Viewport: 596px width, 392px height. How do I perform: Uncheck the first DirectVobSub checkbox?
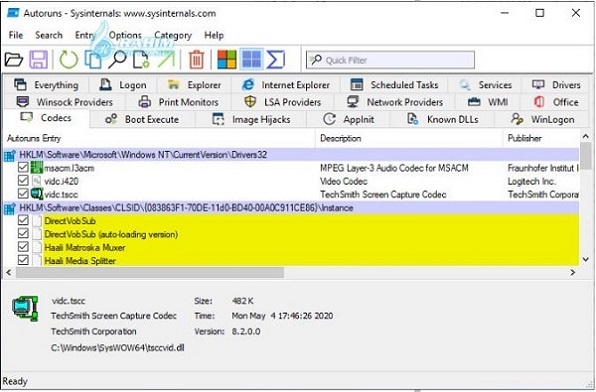click(23, 220)
